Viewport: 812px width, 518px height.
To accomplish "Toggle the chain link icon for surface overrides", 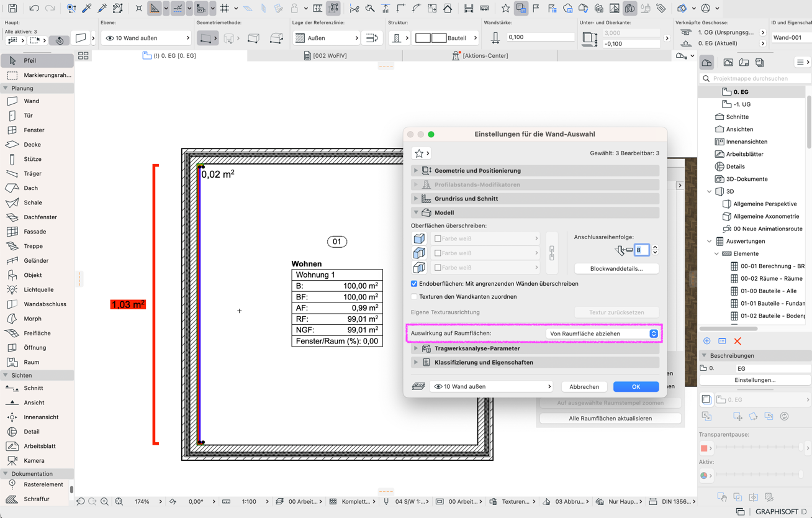I will tap(552, 253).
